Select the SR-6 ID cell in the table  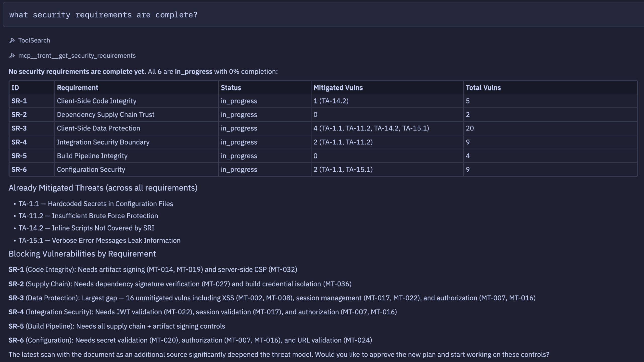pyautogui.click(x=32, y=169)
